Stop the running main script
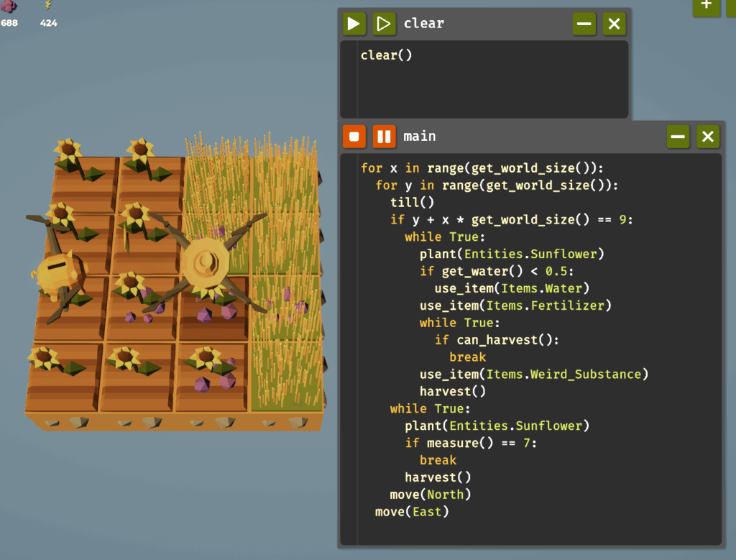Image resolution: width=736 pixels, height=560 pixels. (354, 136)
